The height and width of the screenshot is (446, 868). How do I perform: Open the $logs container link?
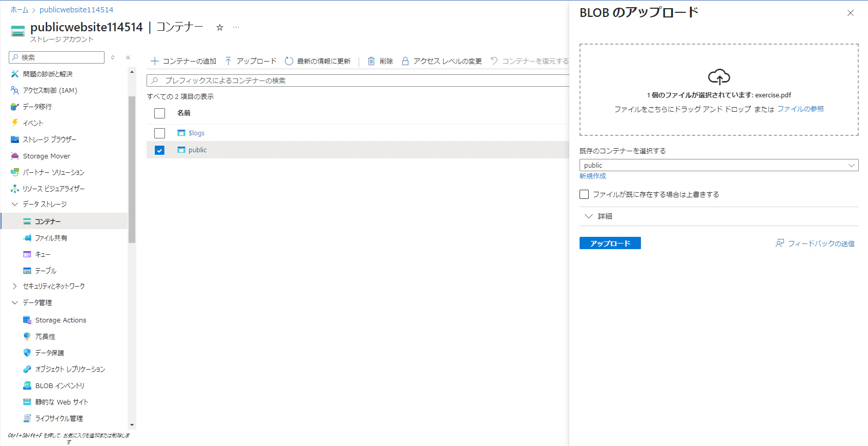pos(196,133)
